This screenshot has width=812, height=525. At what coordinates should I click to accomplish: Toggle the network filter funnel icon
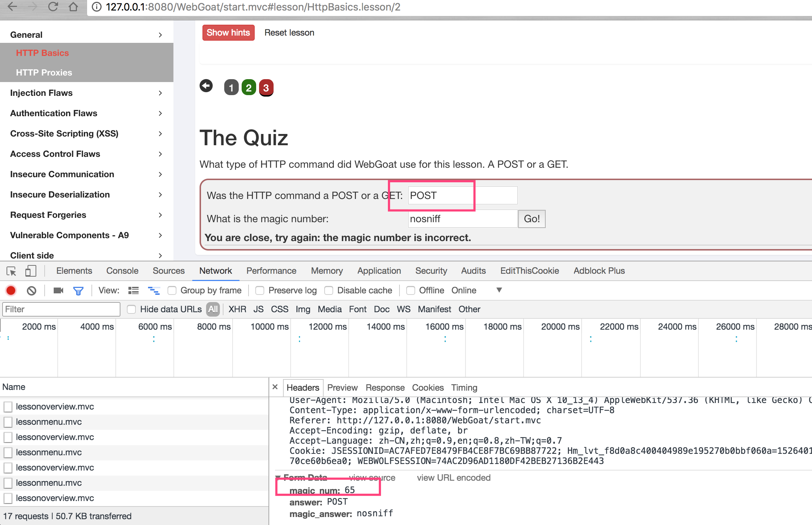coord(78,291)
